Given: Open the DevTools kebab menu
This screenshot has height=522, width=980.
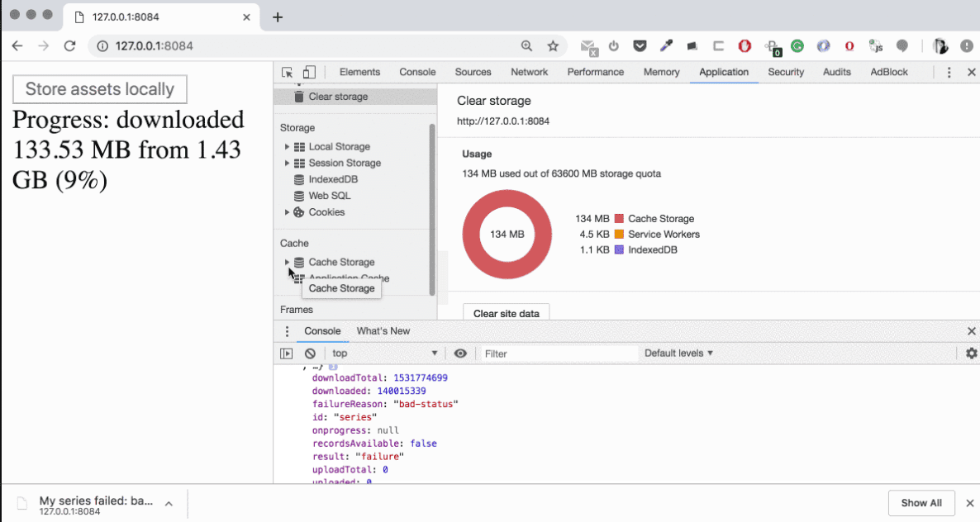Looking at the screenshot, I should 949,72.
